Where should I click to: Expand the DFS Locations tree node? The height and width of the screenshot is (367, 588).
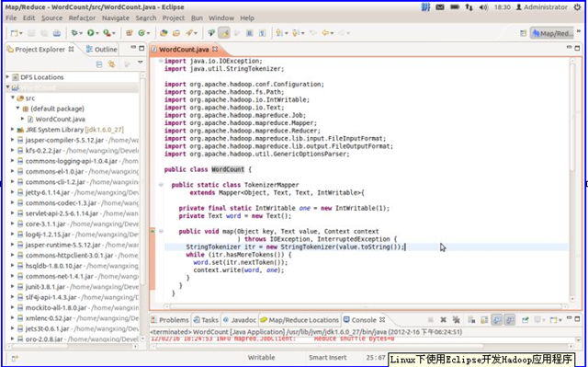(x=8, y=77)
